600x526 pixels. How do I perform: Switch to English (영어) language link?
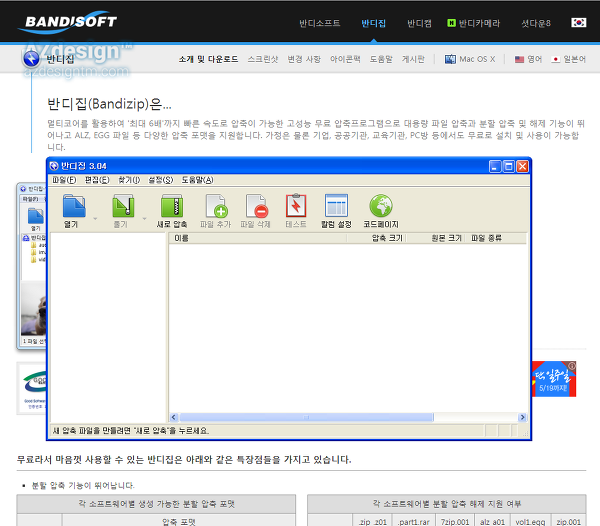pyautogui.click(x=528, y=59)
